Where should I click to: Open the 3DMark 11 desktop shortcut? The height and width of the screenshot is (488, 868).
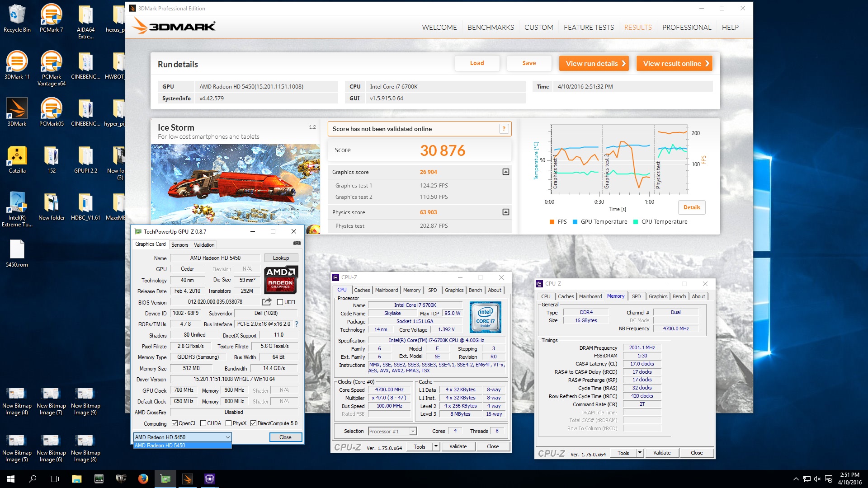point(17,65)
